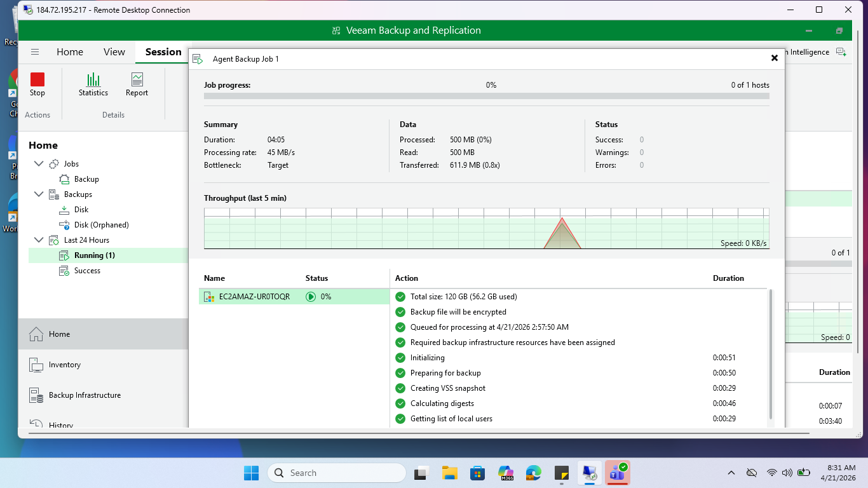Open the Windows Start menu
The image size is (868, 488).
(252, 473)
